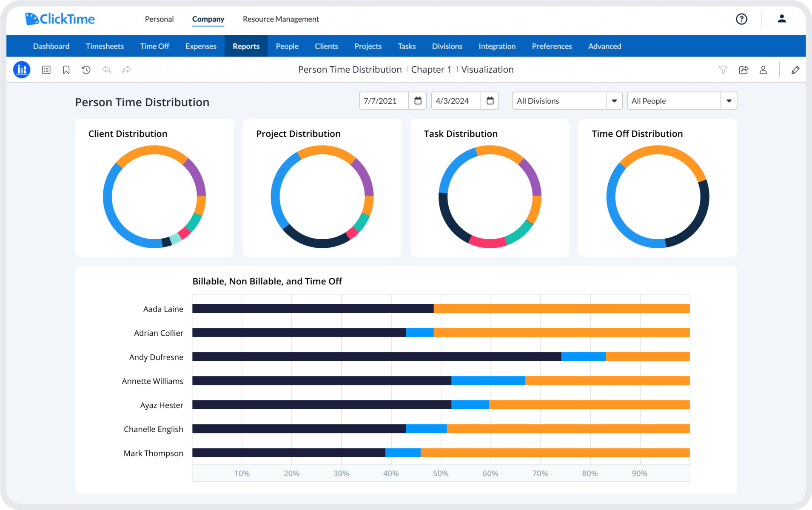The image size is (812, 510).
Task: Click the Project Distribution donut chart
Action: tap(322, 197)
